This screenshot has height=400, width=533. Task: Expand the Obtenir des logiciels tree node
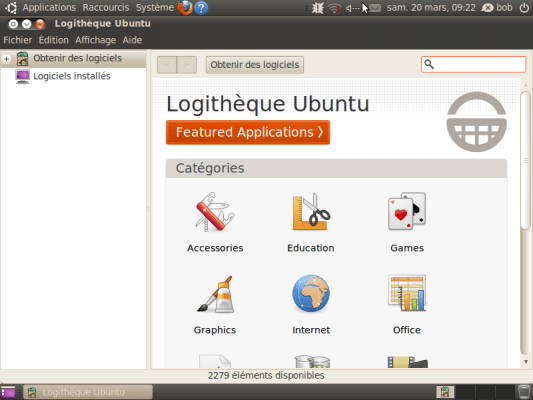(6, 59)
